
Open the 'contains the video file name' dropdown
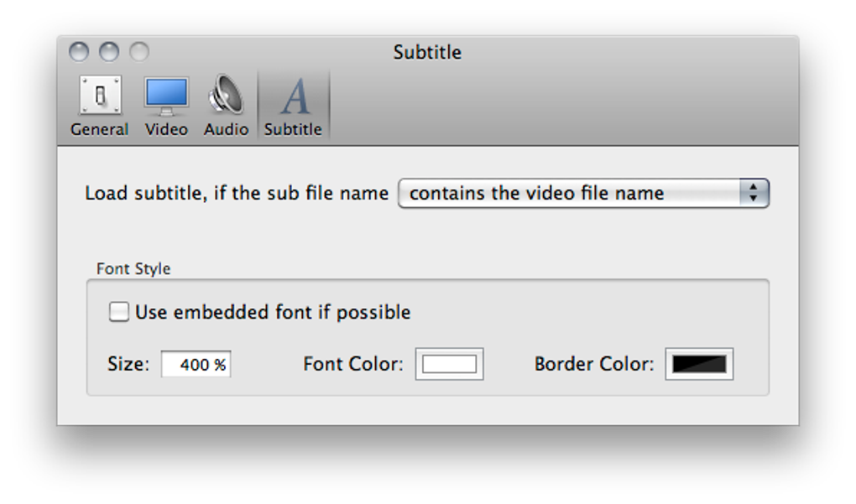pos(571,193)
